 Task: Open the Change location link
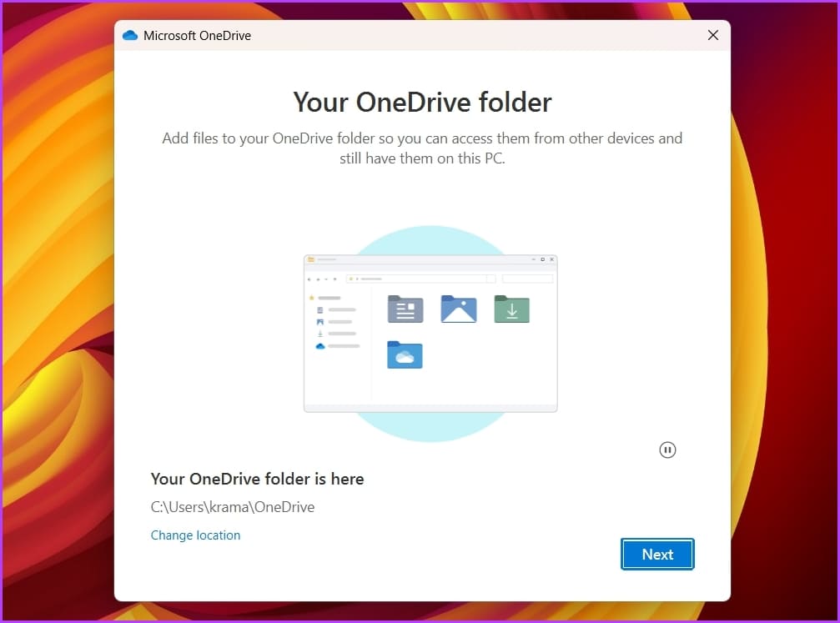[195, 535]
